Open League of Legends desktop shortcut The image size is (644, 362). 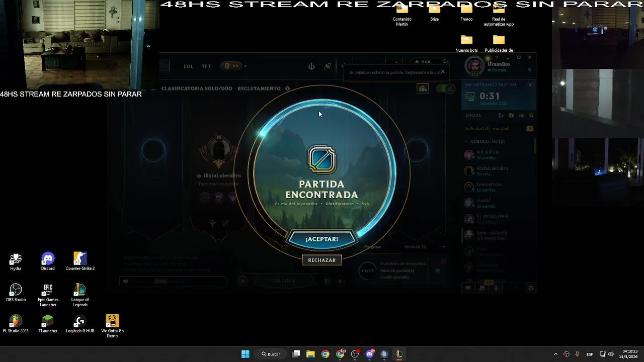80,295
